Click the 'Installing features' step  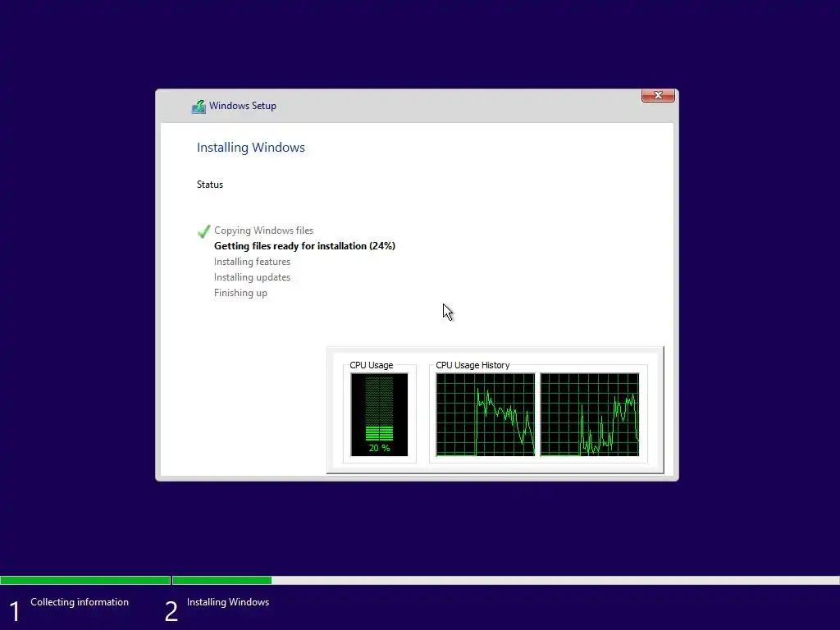click(252, 262)
